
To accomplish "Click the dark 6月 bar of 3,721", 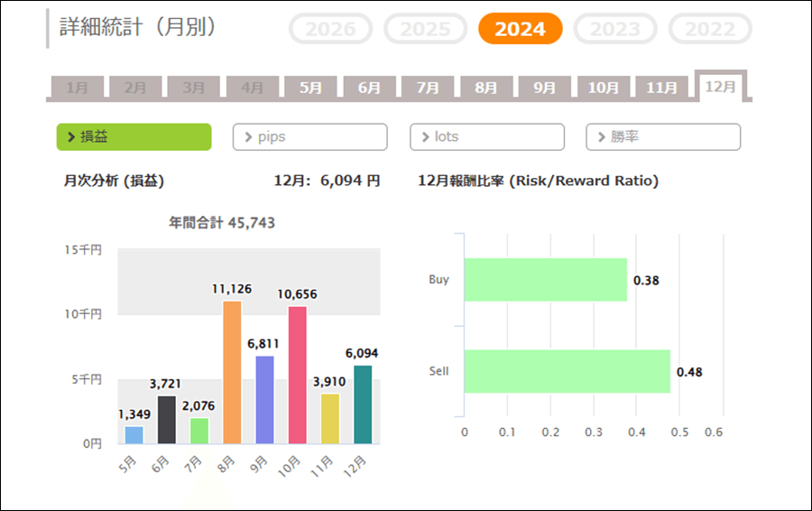I will 167,420.
